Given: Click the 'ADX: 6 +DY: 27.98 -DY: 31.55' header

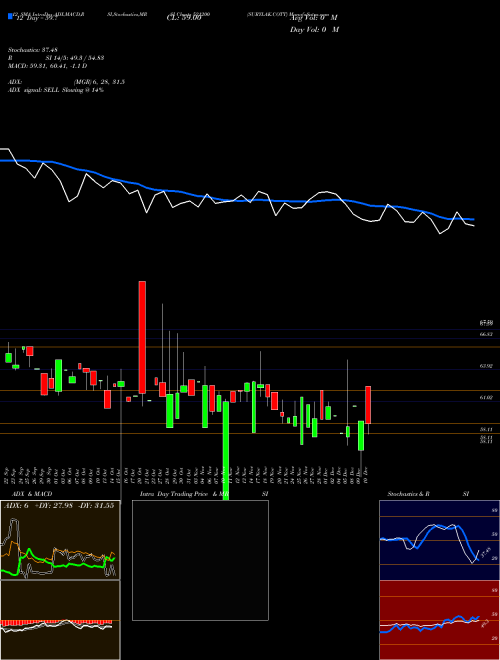Looking at the screenshot, I should point(59,506).
